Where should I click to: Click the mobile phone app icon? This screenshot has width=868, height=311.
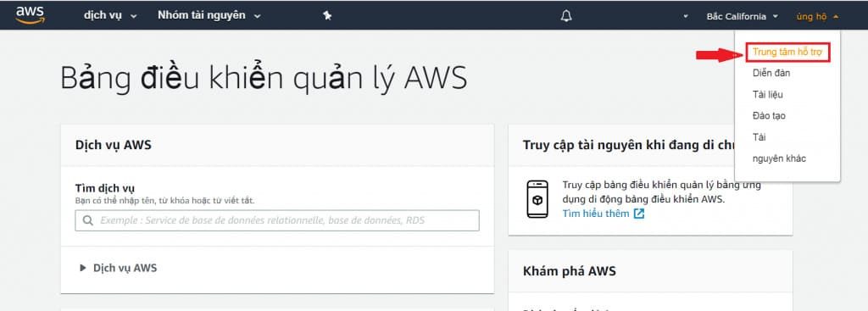[537, 199]
